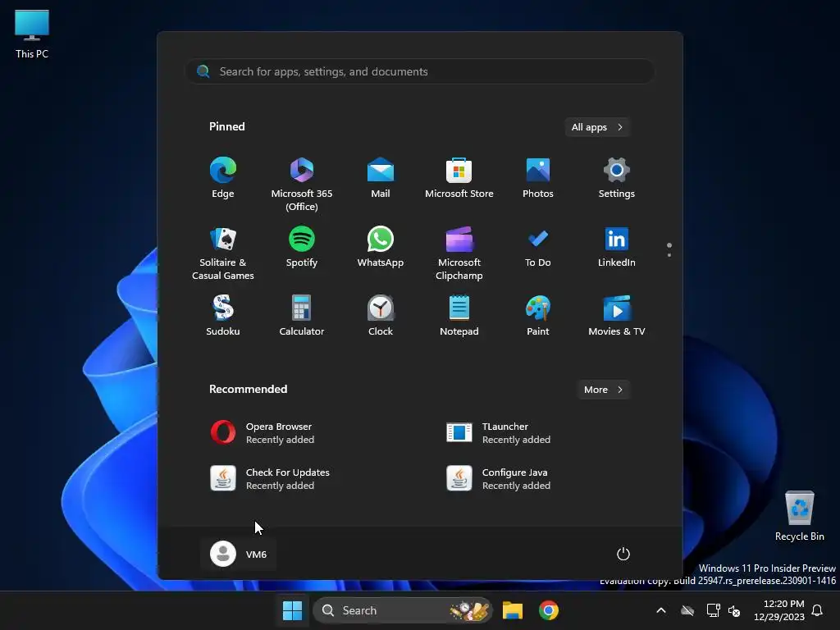840x630 pixels.
Task: Open the notifications bell icon
Action: (818, 610)
